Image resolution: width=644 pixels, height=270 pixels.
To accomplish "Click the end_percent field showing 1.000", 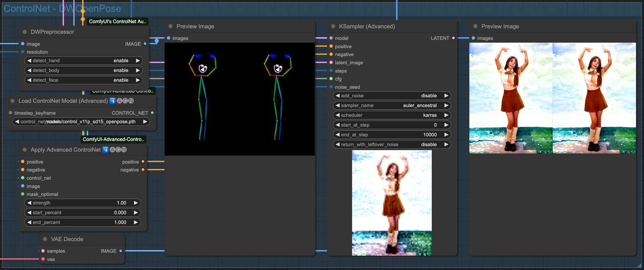I will [83, 222].
